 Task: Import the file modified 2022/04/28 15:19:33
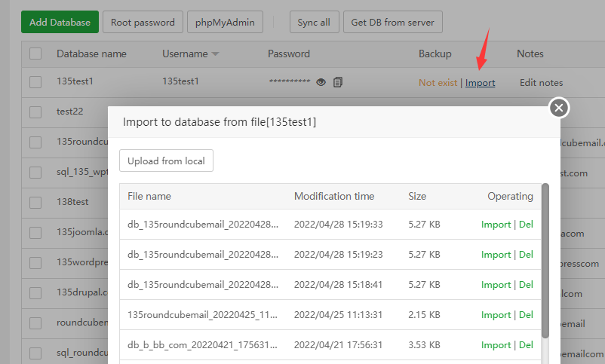coord(496,225)
